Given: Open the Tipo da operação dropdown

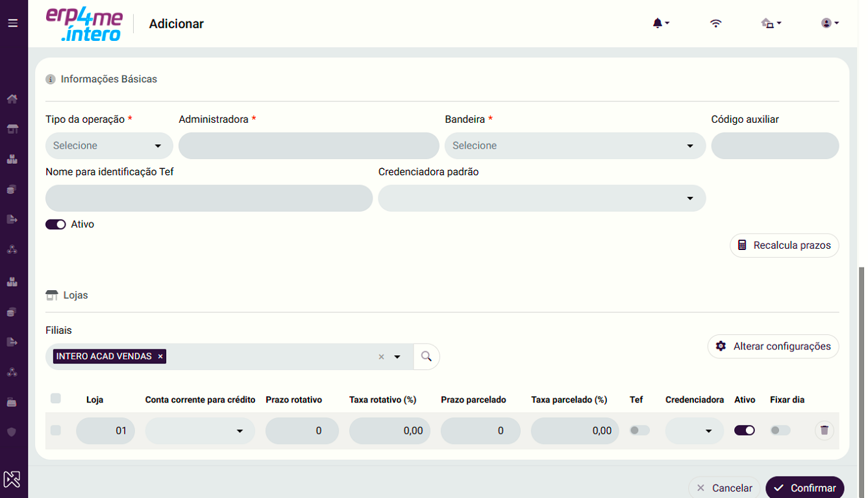Looking at the screenshot, I should pos(109,145).
